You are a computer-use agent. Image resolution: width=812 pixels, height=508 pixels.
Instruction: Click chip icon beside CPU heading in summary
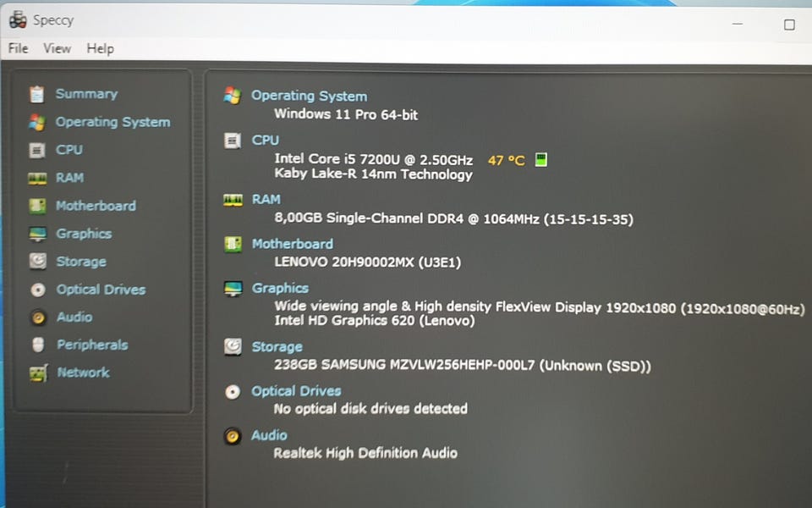232,140
